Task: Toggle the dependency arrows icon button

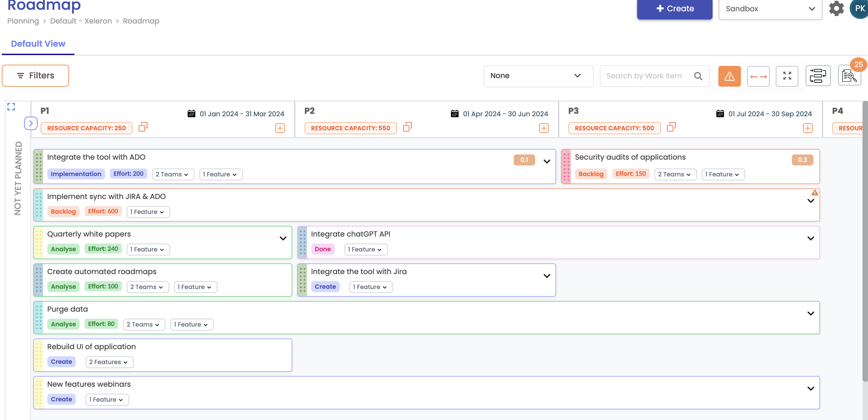Action: click(x=758, y=76)
